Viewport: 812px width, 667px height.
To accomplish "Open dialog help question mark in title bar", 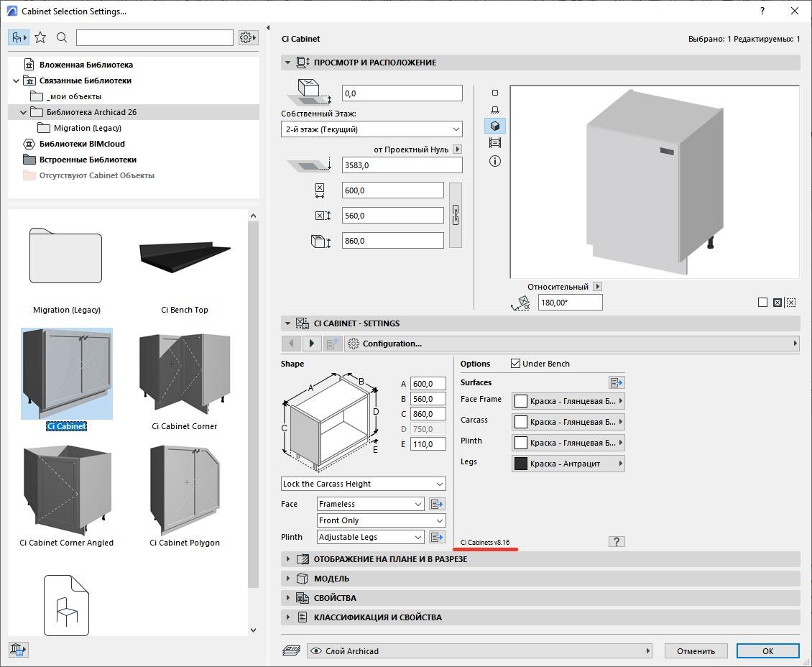I will pyautogui.click(x=762, y=11).
